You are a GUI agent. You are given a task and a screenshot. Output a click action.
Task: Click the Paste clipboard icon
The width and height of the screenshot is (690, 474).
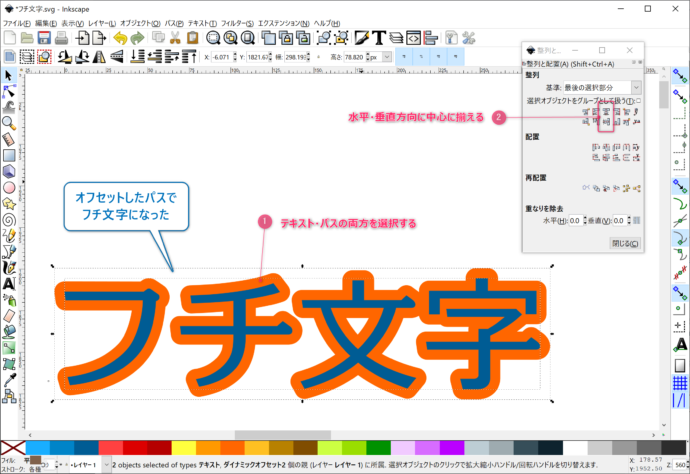click(192, 38)
